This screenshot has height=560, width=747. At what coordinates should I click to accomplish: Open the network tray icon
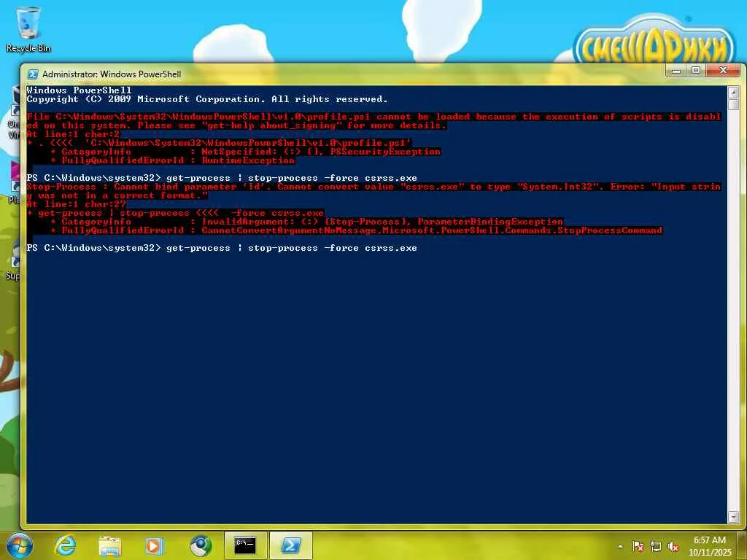click(656, 547)
